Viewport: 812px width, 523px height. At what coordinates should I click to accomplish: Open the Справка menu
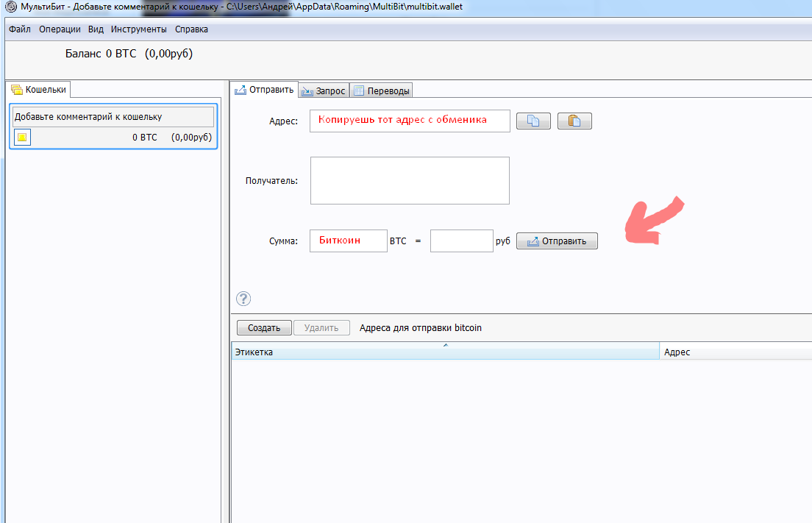[x=191, y=29]
